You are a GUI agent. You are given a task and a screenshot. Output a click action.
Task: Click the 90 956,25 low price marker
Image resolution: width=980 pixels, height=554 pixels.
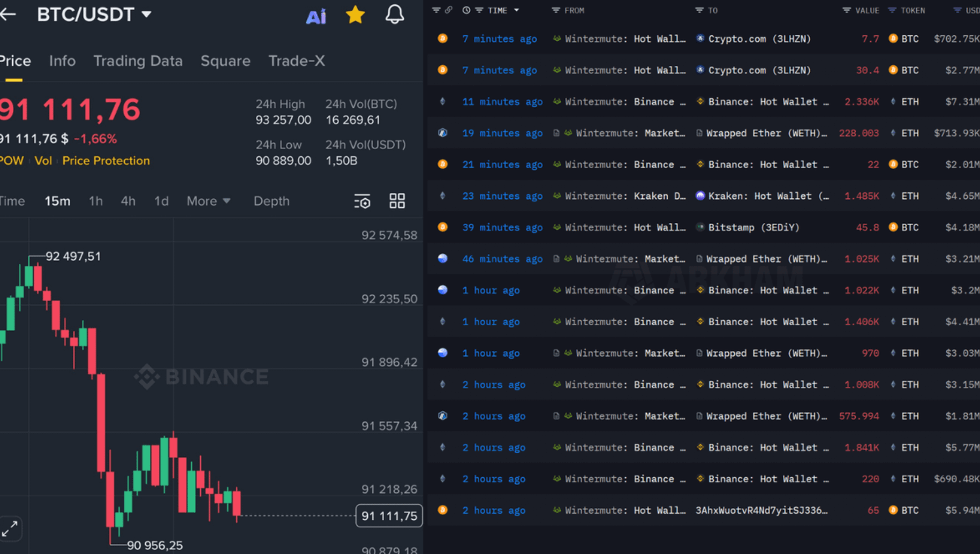(x=155, y=545)
